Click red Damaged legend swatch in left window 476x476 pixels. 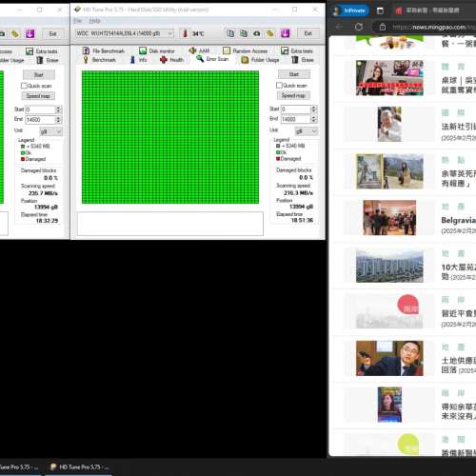click(x=23, y=159)
